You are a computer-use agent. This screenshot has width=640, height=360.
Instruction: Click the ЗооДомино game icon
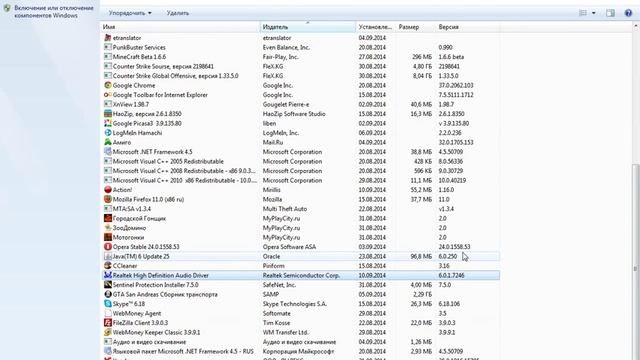coord(108,228)
